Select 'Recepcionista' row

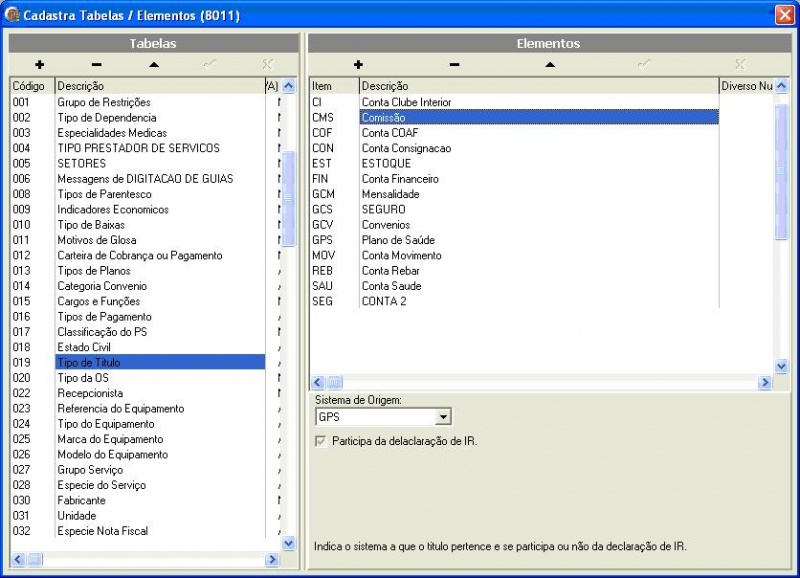tap(145, 393)
